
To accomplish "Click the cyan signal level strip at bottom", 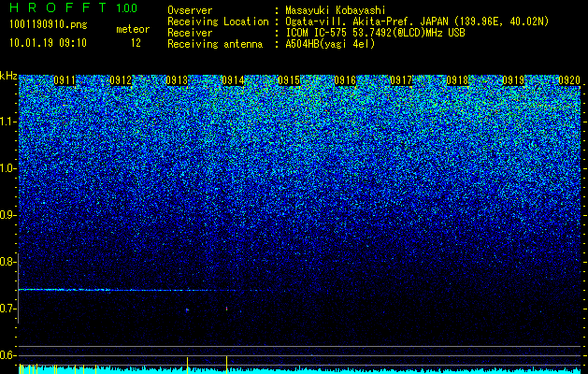I will click(300, 370).
